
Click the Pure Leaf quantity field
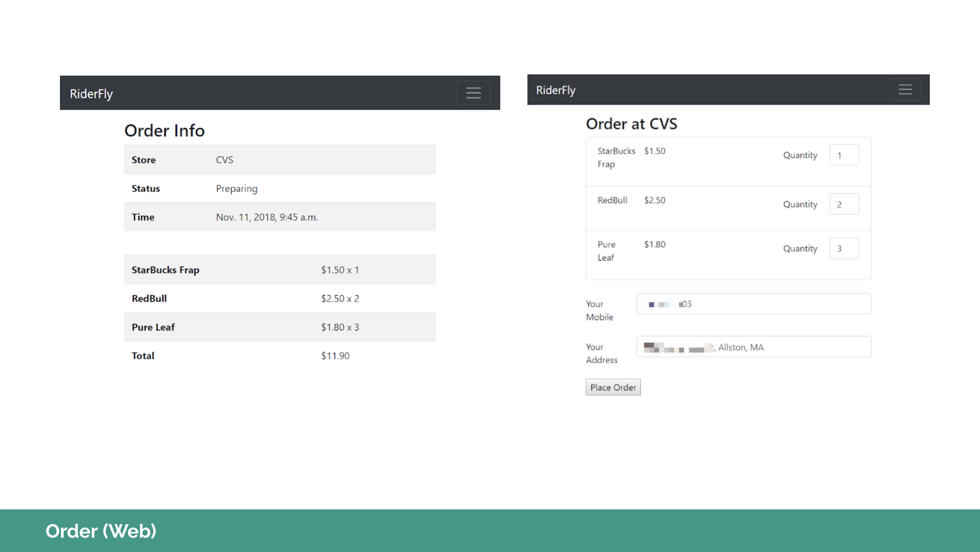point(844,248)
